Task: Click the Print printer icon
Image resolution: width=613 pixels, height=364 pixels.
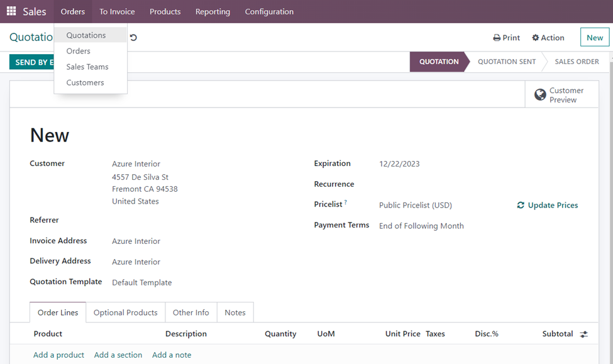Action: coord(497,38)
